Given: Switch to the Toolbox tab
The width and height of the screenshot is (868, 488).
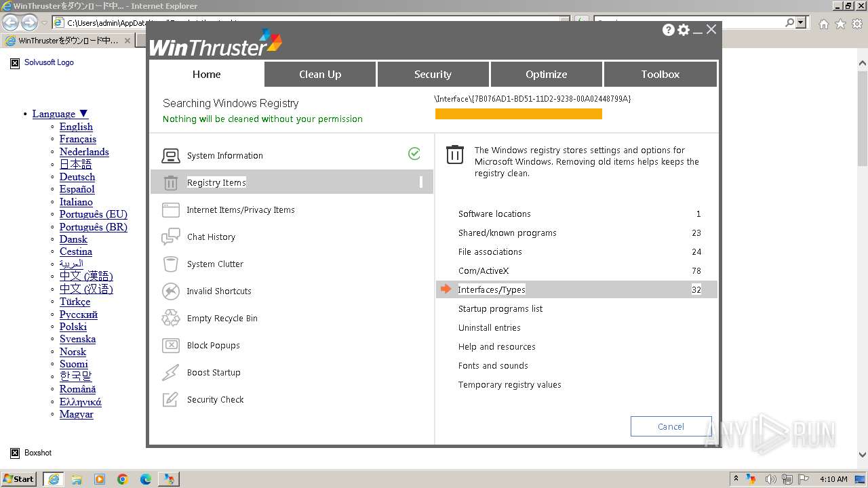Looking at the screenshot, I should [x=660, y=75].
